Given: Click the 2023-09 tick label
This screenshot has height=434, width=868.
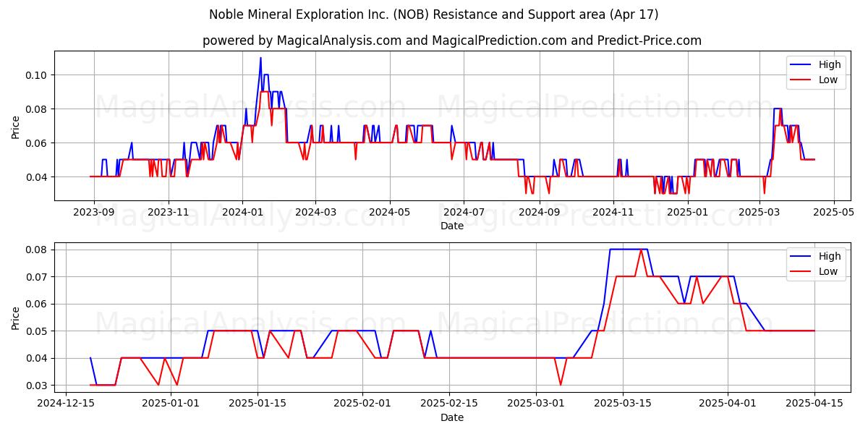Looking at the screenshot, I should (94, 213).
